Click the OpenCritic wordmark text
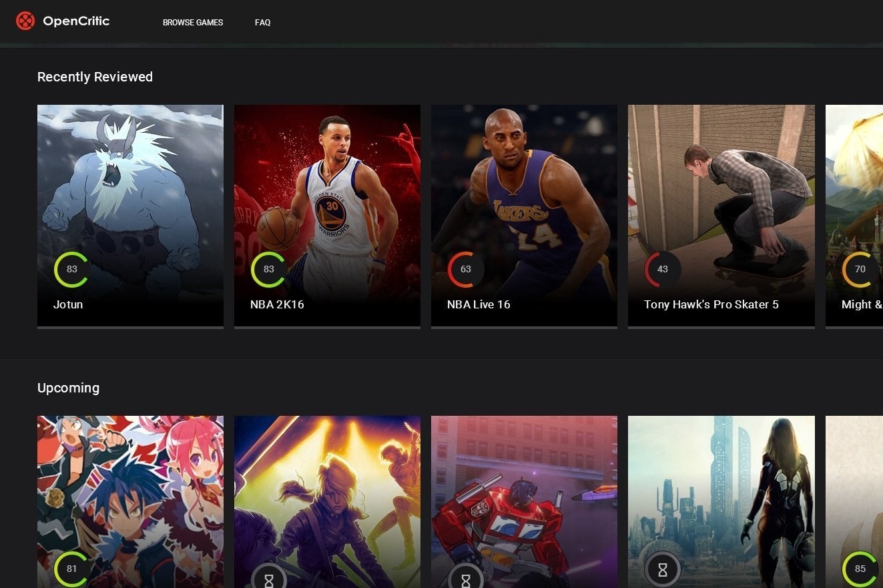 (x=76, y=21)
